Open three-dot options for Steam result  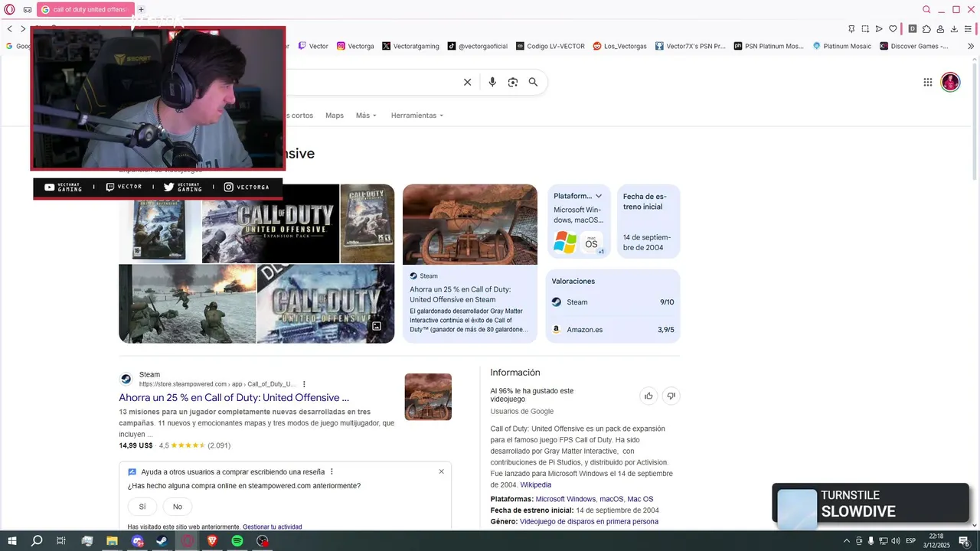(304, 384)
